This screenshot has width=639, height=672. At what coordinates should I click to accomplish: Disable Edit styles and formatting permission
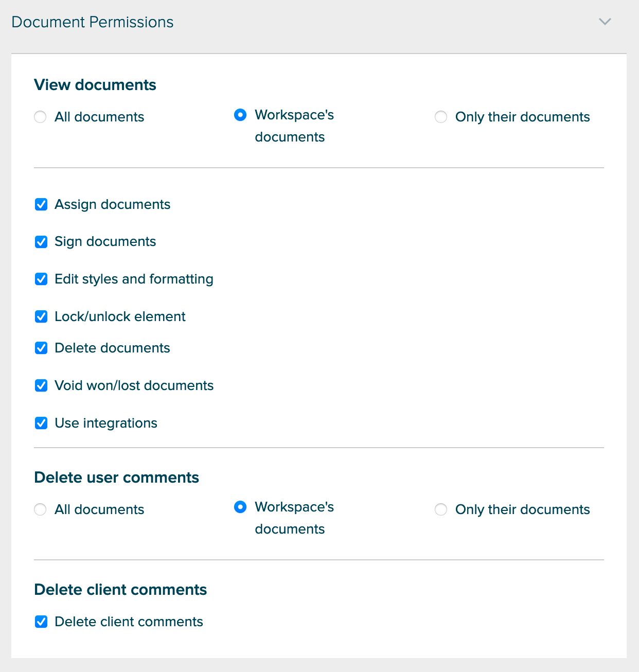[41, 279]
